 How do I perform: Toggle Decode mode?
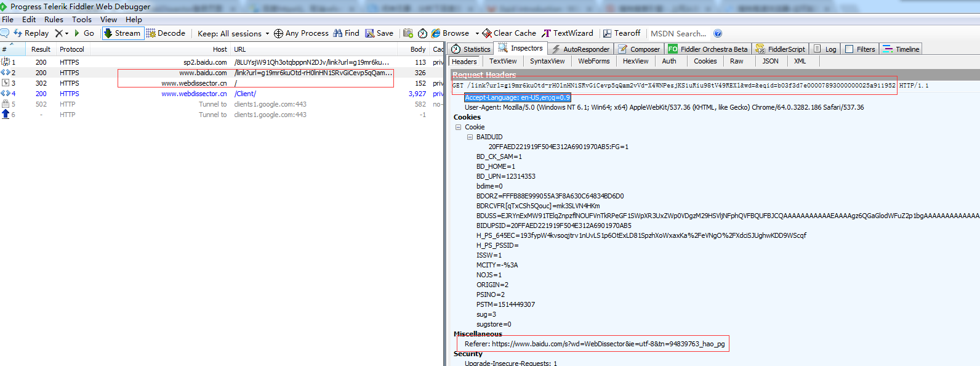pyautogui.click(x=166, y=33)
